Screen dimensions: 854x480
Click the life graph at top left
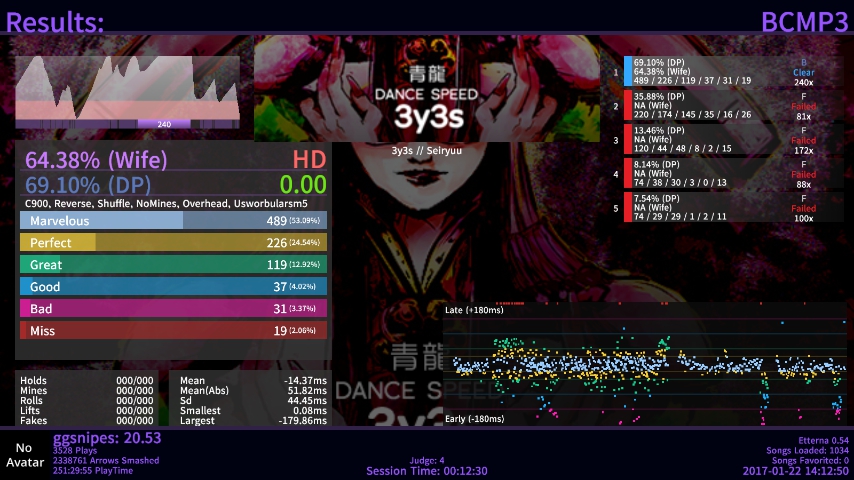click(127, 87)
